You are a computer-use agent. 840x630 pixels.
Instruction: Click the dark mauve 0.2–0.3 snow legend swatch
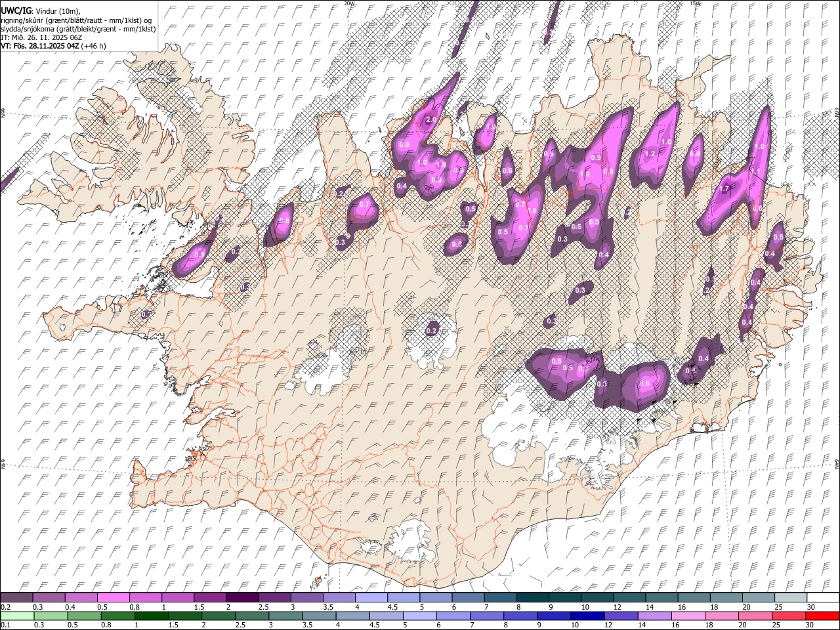pyautogui.click(x=16, y=597)
